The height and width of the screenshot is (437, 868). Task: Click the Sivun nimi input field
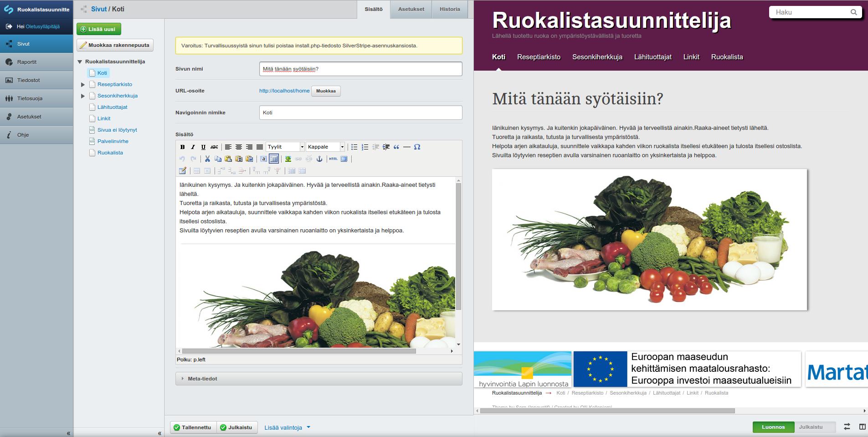[x=361, y=69]
